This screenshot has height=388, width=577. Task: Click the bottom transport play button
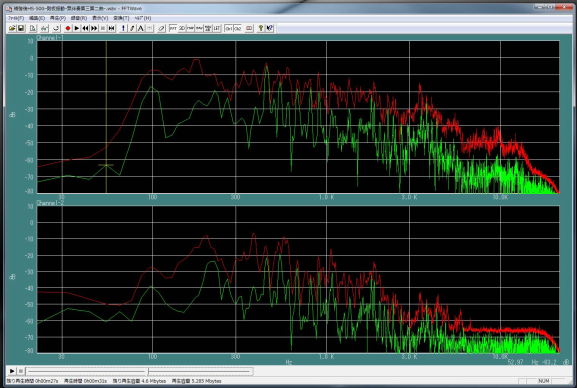[x=12, y=371]
